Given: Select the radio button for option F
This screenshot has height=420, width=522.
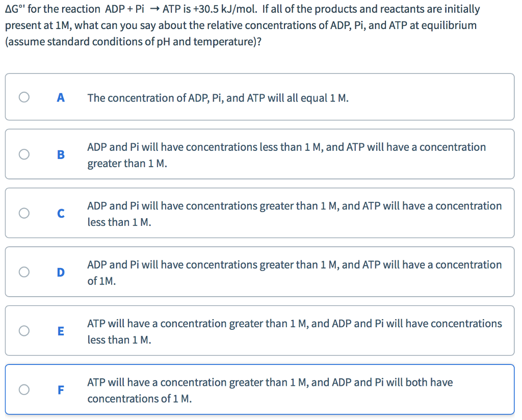Looking at the screenshot, I should pos(23,389).
